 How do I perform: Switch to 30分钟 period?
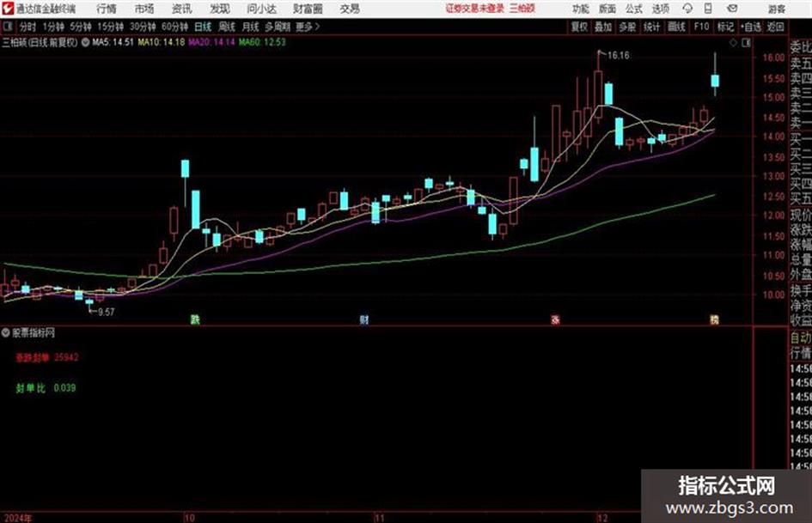[143, 27]
